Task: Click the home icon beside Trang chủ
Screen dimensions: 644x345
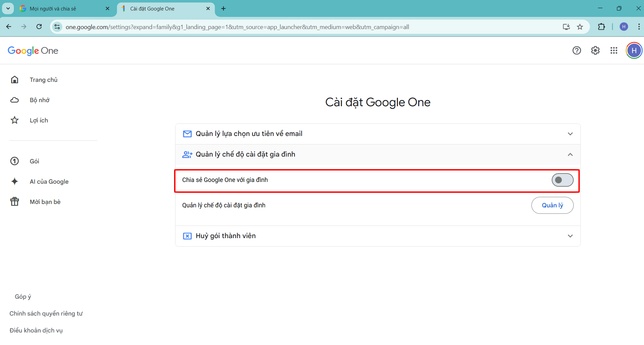Action: pos(15,79)
